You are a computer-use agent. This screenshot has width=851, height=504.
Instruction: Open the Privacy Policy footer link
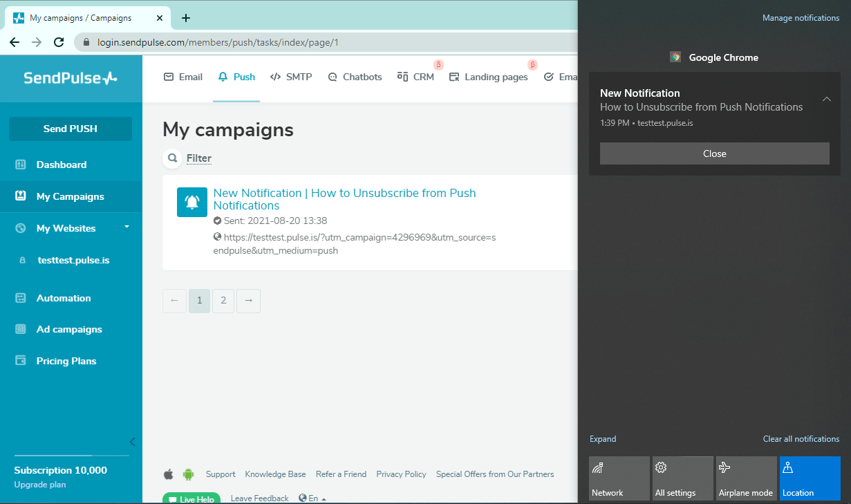(x=401, y=474)
